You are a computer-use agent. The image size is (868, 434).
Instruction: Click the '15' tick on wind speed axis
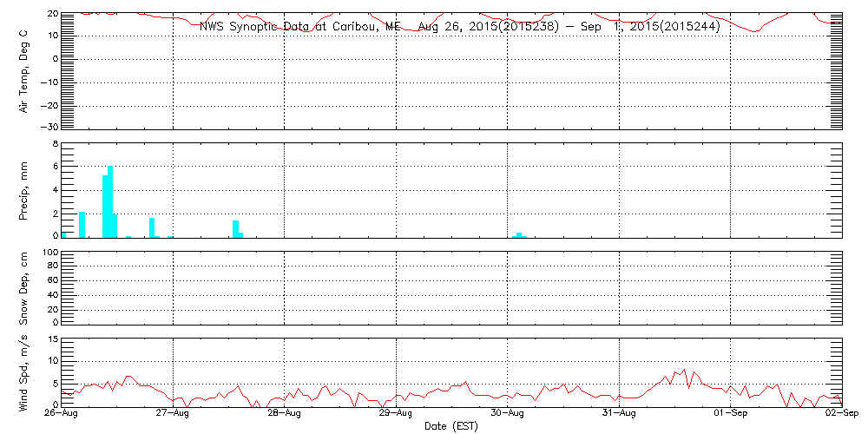point(51,339)
